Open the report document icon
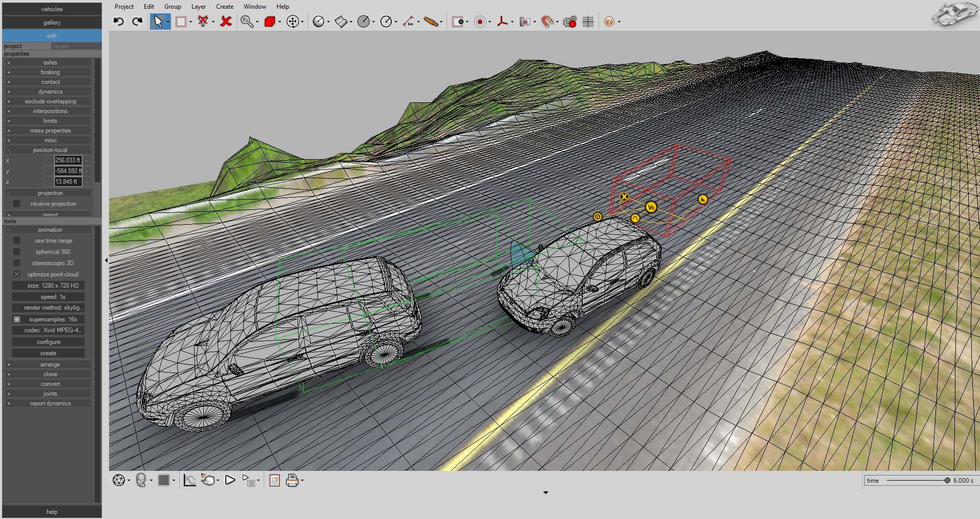The width and height of the screenshot is (980, 519). tap(274, 480)
